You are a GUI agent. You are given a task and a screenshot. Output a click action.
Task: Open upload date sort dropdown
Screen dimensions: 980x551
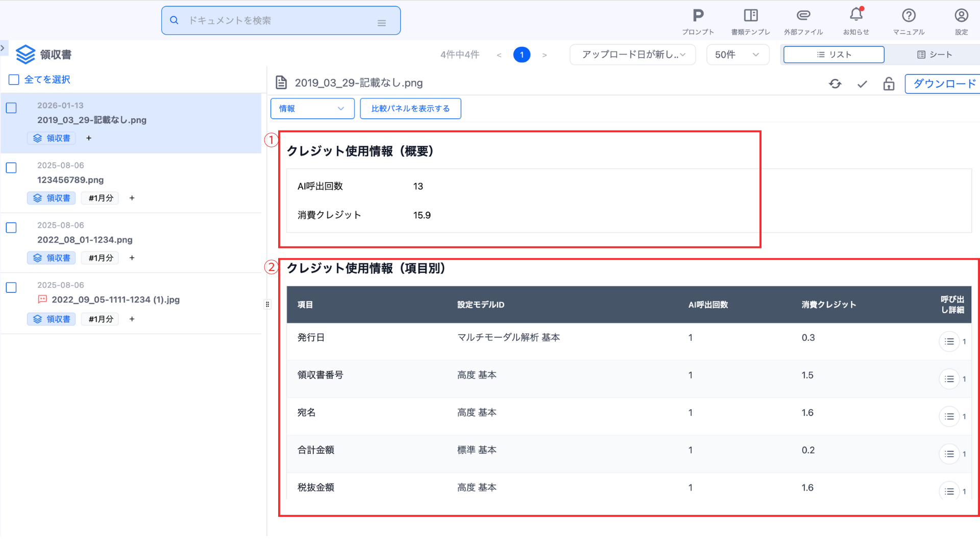pos(632,55)
